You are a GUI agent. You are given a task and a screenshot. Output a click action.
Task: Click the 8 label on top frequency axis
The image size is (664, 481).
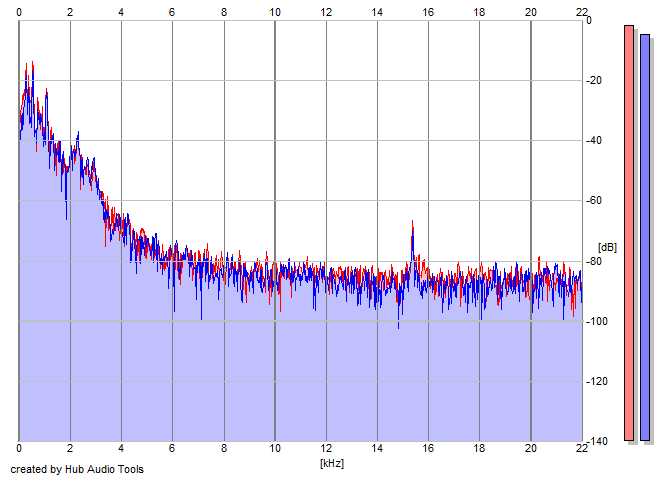tap(224, 12)
